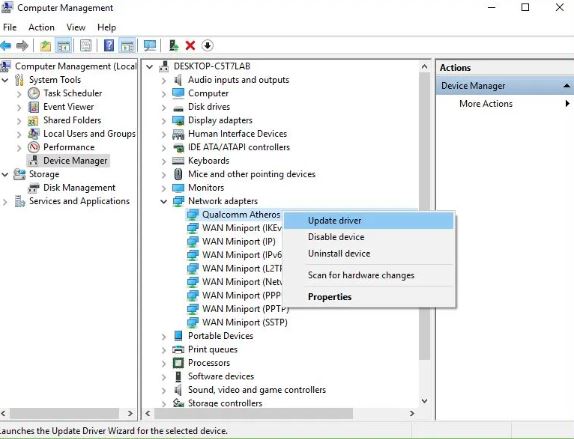Open the More Actions submenu arrow
Viewport: 574px width, 439px height.
tap(567, 104)
